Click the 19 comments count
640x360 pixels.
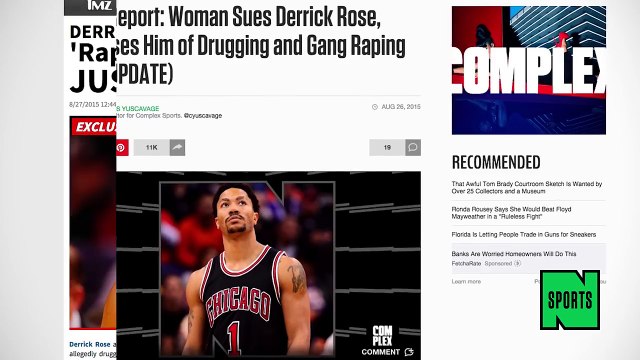(x=387, y=147)
